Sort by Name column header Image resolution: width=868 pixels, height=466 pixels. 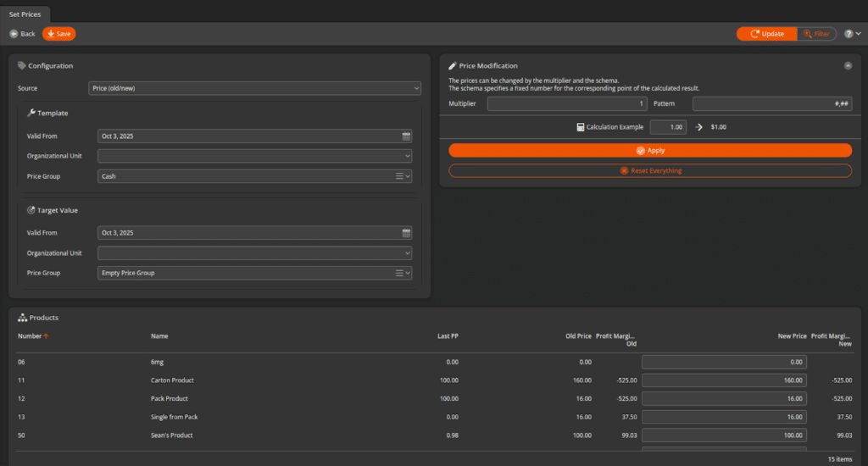click(x=159, y=336)
